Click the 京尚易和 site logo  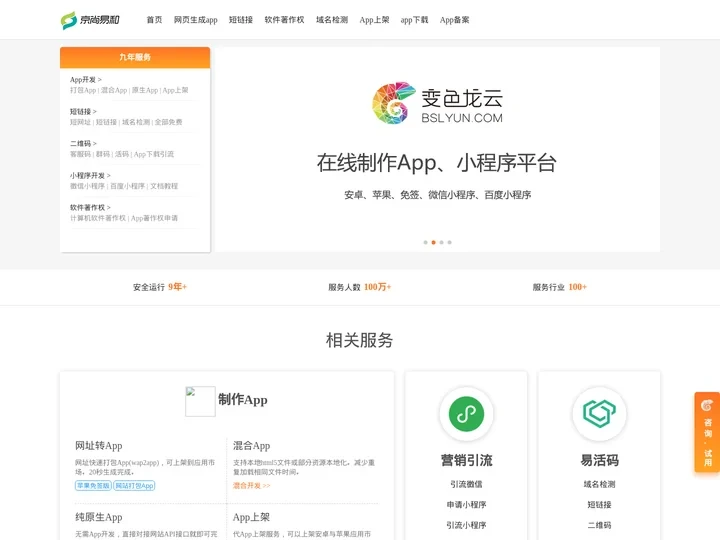90,20
